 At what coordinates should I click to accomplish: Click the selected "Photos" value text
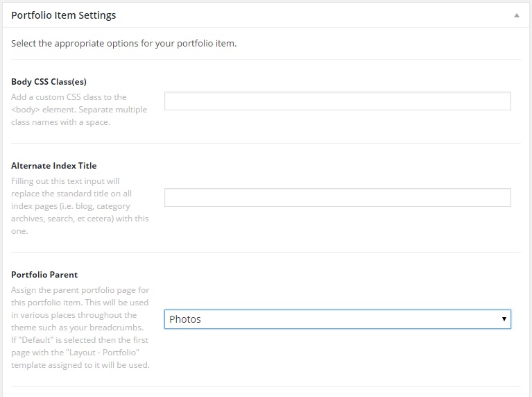(x=185, y=319)
